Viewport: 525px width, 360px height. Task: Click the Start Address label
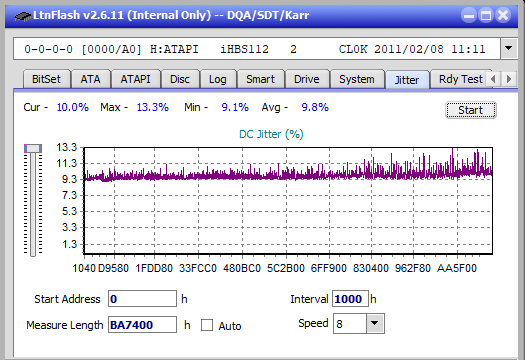pos(67,299)
